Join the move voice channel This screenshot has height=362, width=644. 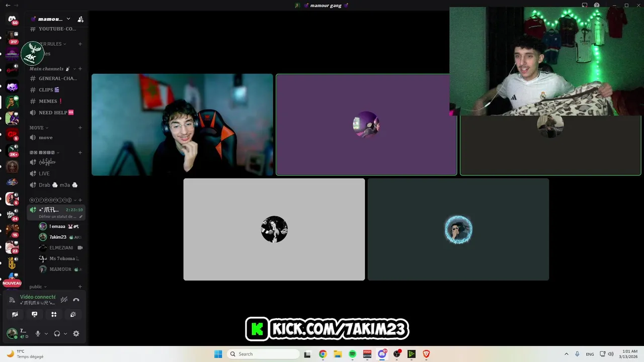(56, 137)
